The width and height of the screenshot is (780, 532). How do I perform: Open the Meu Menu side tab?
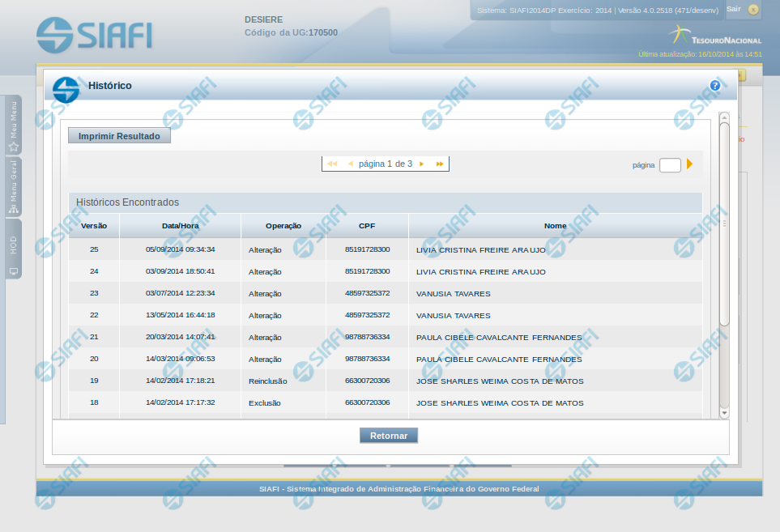[14, 126]
